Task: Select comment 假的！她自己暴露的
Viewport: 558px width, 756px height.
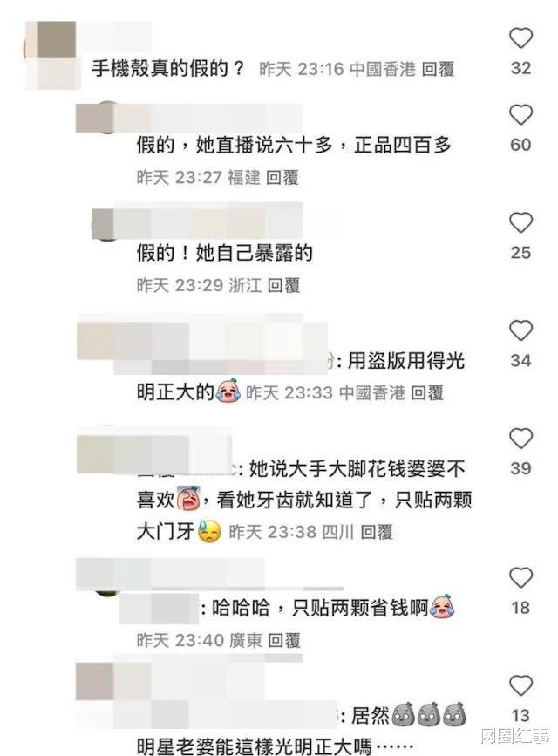Action: click(225, 253)
